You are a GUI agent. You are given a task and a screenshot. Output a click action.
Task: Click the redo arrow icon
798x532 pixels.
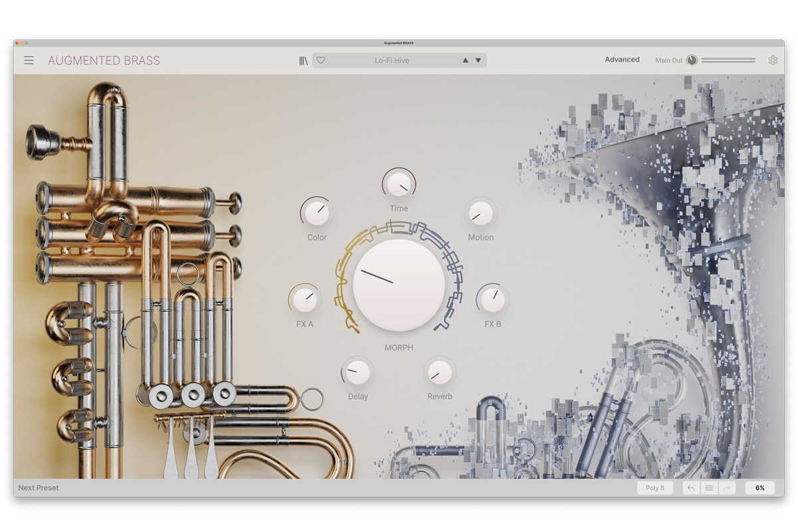coord(727,488)
